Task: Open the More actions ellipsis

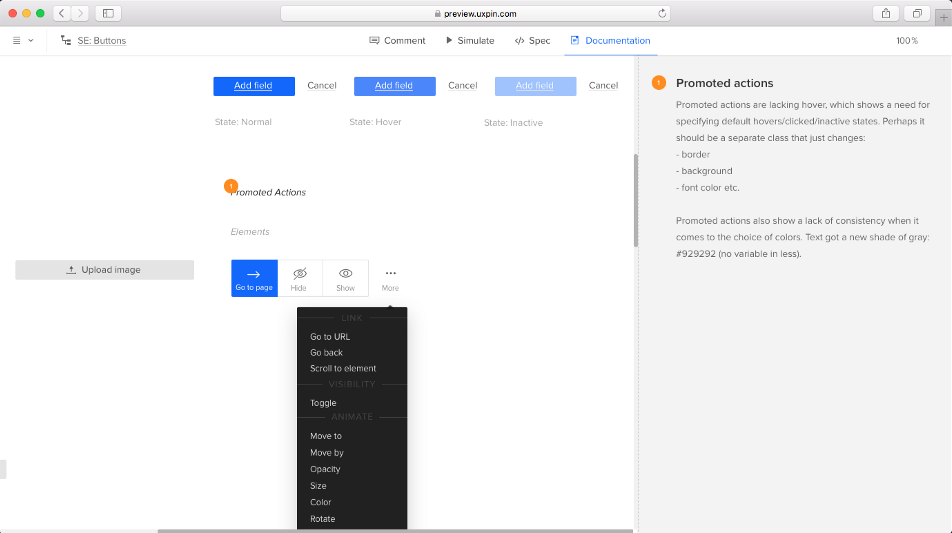Action: pyautogui.click(x=390, y=279)
